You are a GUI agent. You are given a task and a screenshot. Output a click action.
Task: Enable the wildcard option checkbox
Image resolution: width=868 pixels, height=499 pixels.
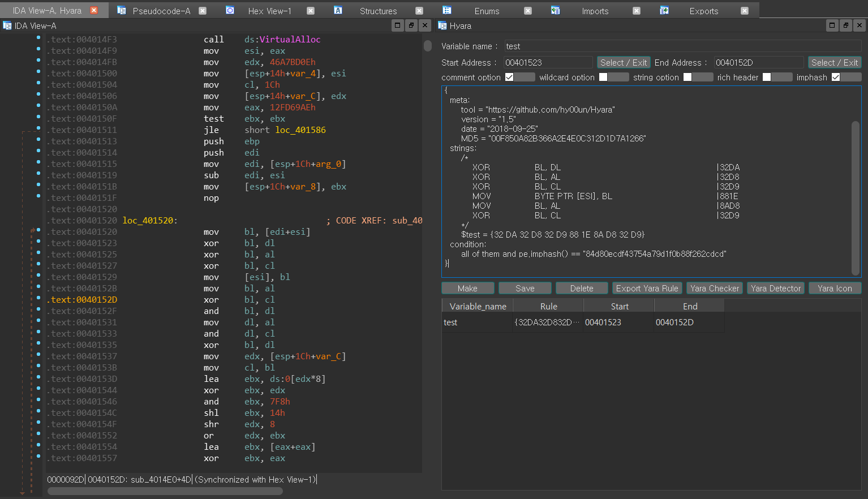(603, 78)
